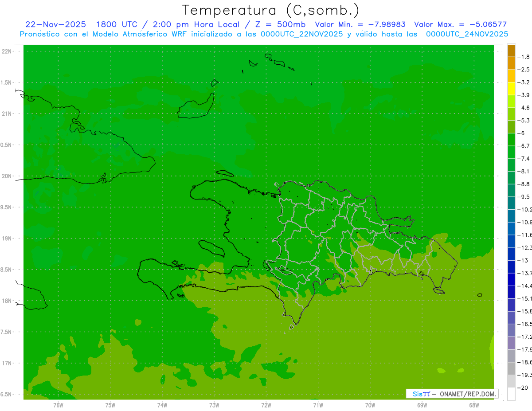532x411 pixels.
Task: Click the "Valor Min. = -7.98983" text
Action: (360, 24)
